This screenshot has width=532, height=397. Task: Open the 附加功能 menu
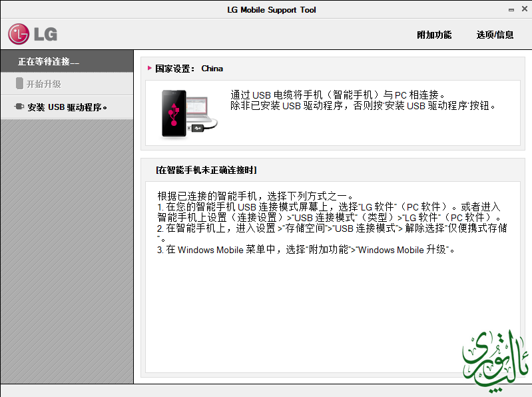coord(434,35)
